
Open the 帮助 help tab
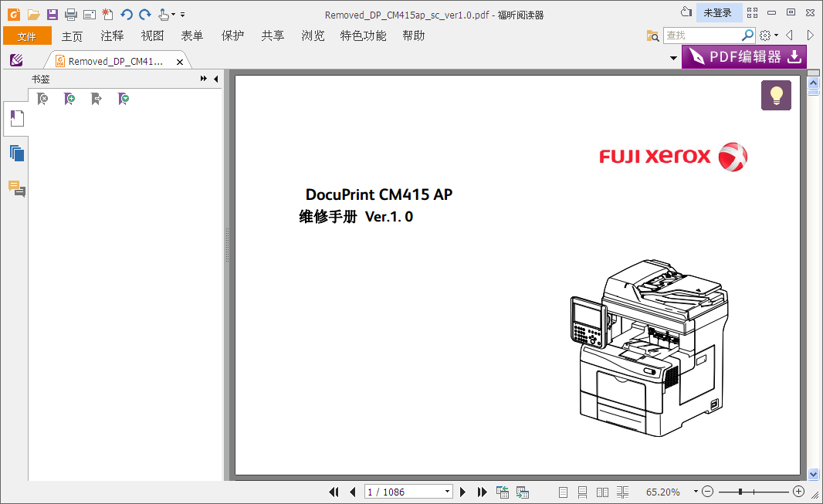click(414, 36)
